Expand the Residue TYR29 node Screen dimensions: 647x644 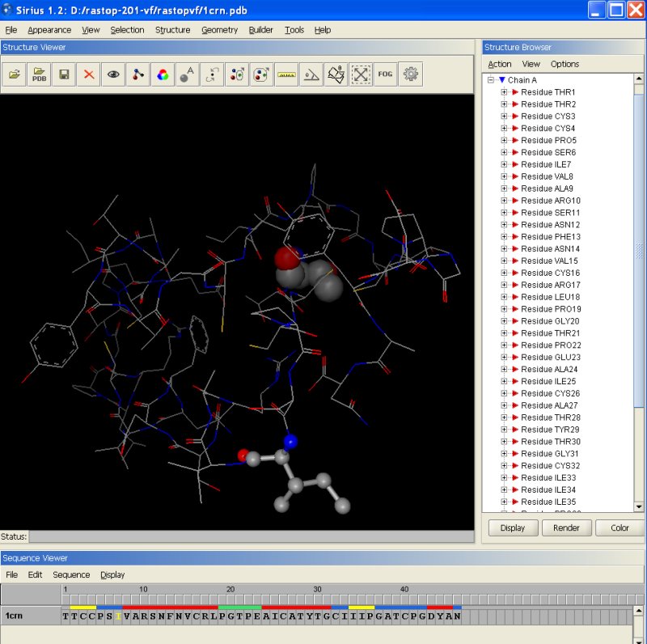[504, 430]
